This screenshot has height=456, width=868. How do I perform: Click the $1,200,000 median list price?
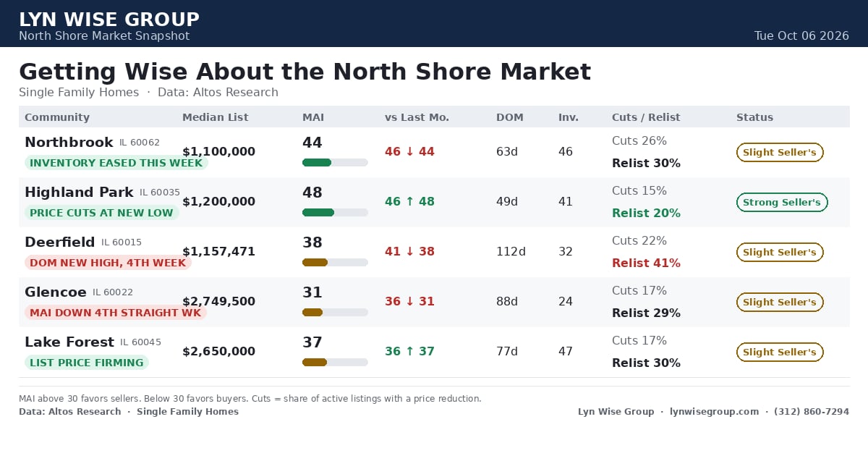[218, 202]
